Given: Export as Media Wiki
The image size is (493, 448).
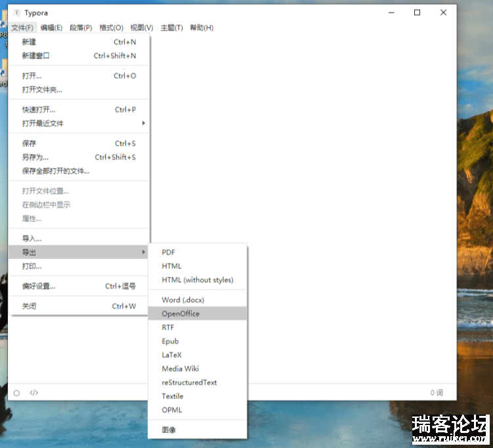Looking at the screenshot, I should tap(198, 369).
